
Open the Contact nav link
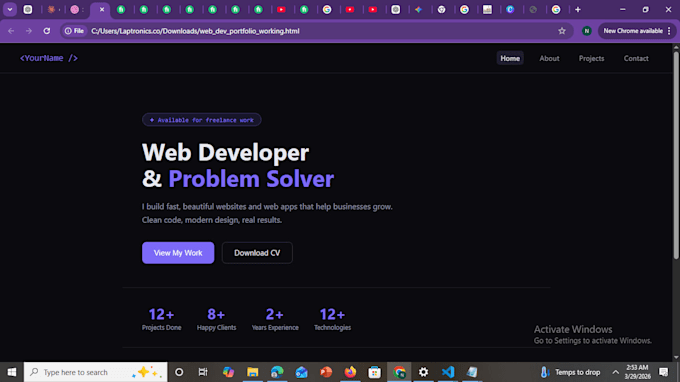coord(636,58)
